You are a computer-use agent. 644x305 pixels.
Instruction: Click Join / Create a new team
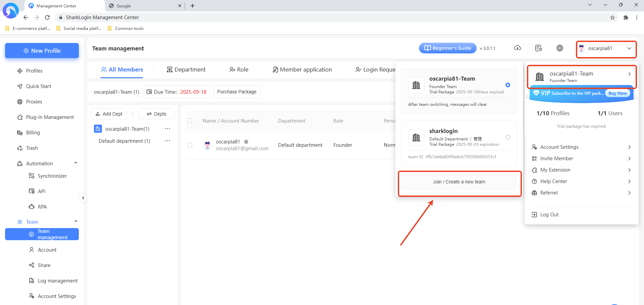[459, 182]
